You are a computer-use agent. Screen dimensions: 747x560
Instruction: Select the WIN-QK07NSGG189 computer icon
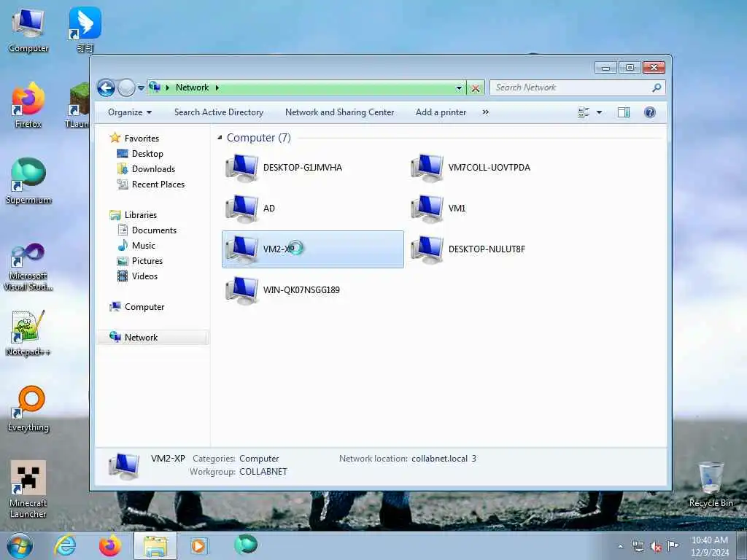tap(242, 290)
